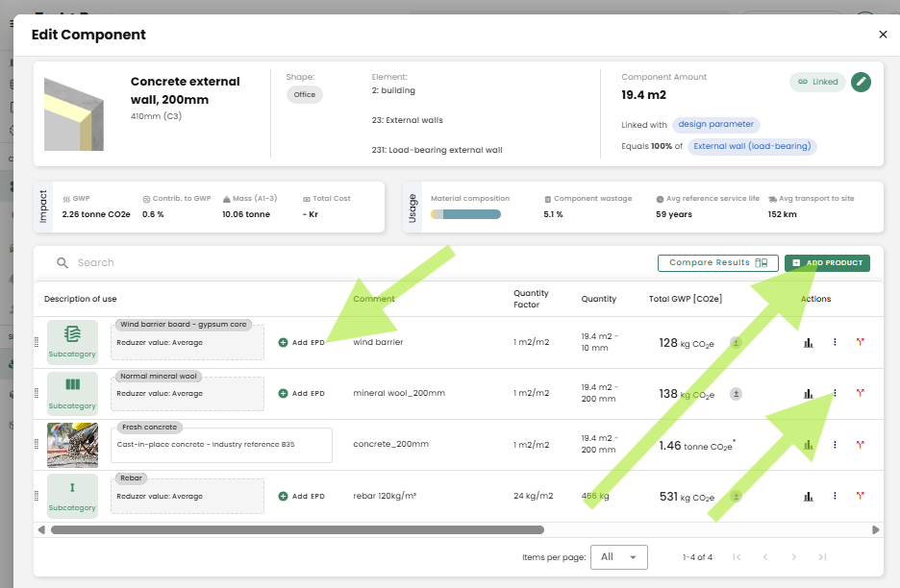Image resolution: width=900 pixels, height=588 pixels.
Task: Click Add EPD for Normal mineral wool
Action: click(302, 393)
